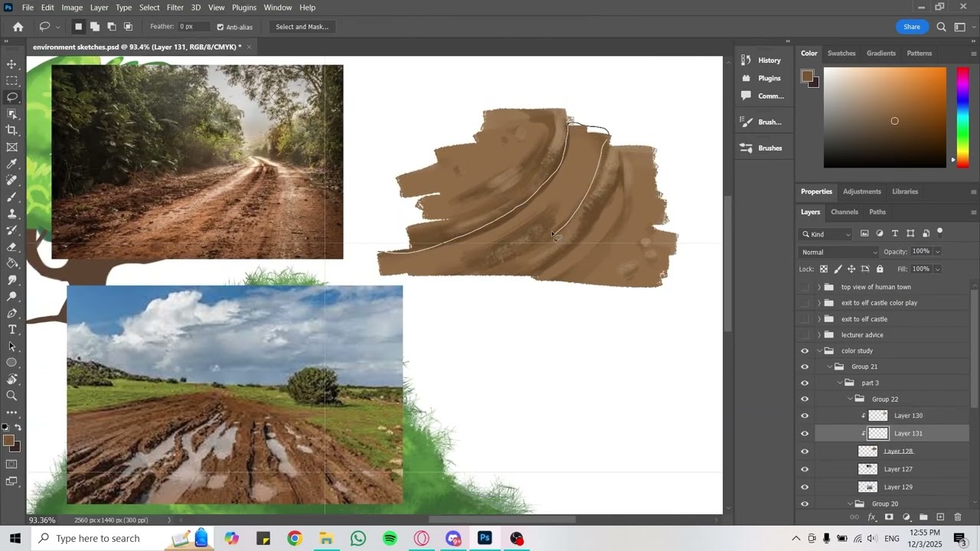
Task: Open Spotify from the taskbar
Action: (390, 539)
